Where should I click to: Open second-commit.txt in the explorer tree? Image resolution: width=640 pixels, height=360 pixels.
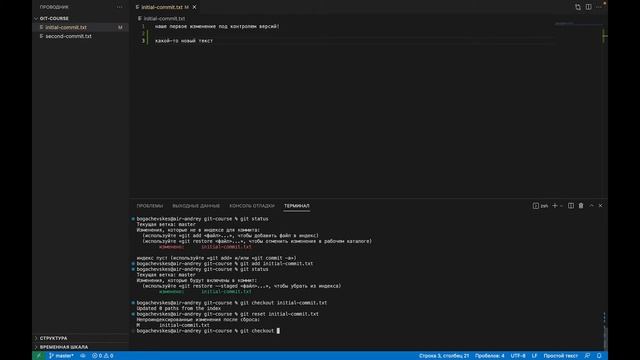click(68, 36)
